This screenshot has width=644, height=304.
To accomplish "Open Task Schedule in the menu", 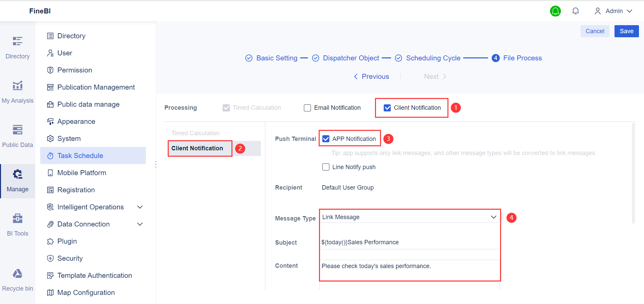I will coord(80,155).
